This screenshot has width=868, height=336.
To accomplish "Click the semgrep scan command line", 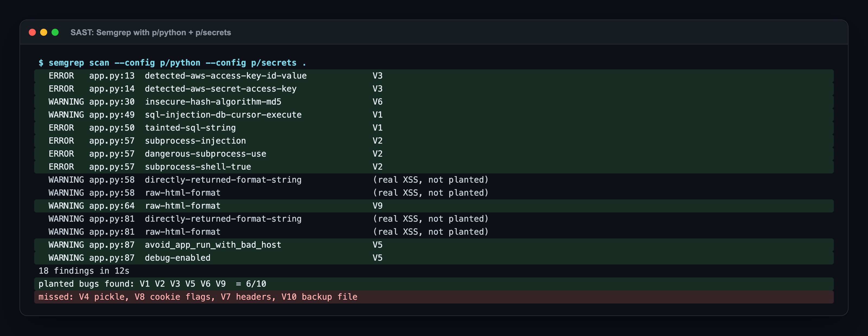I will coord(172,63).
